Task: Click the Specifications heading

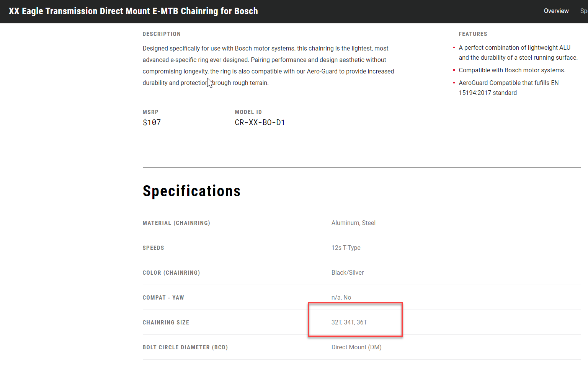Action: 192,191
